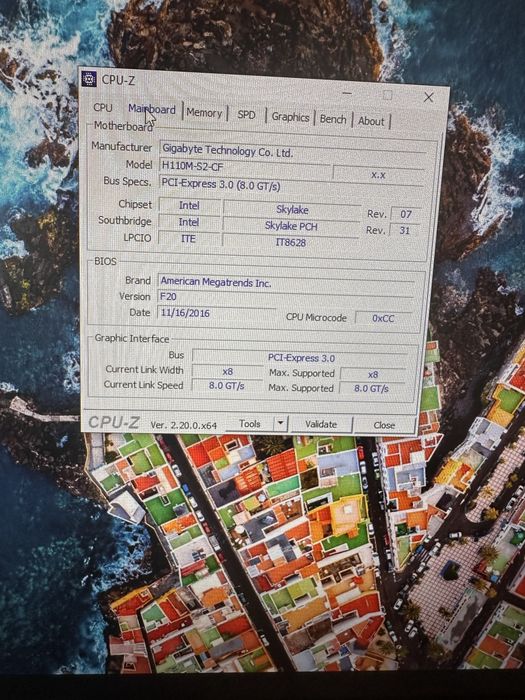Minimize the CPU-Z window
Viewport: 525px width, 700px height.
(347, 94)
